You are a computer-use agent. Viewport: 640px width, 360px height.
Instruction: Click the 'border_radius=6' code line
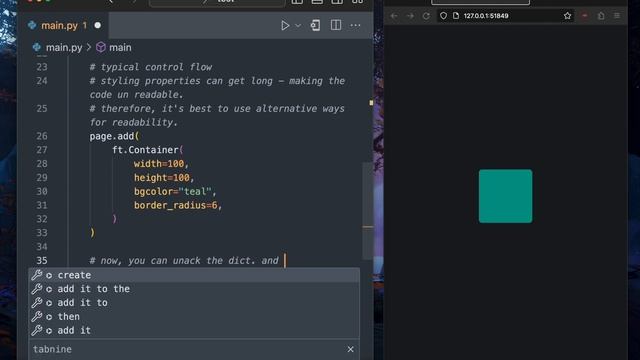coord(178,205)
